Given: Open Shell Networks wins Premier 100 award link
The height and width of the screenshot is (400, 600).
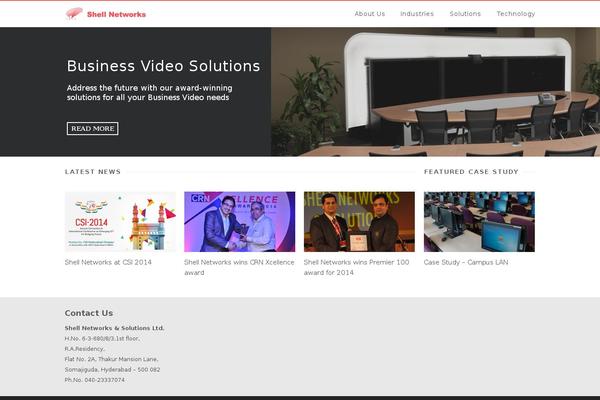Looking at the screenshot, I should (357, 267).
